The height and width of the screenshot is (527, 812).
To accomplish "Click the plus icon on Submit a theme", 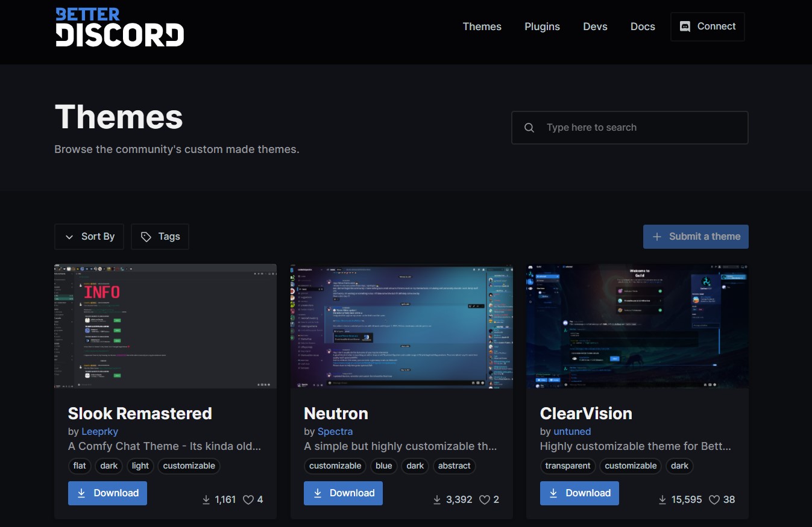I will [657, 237].
